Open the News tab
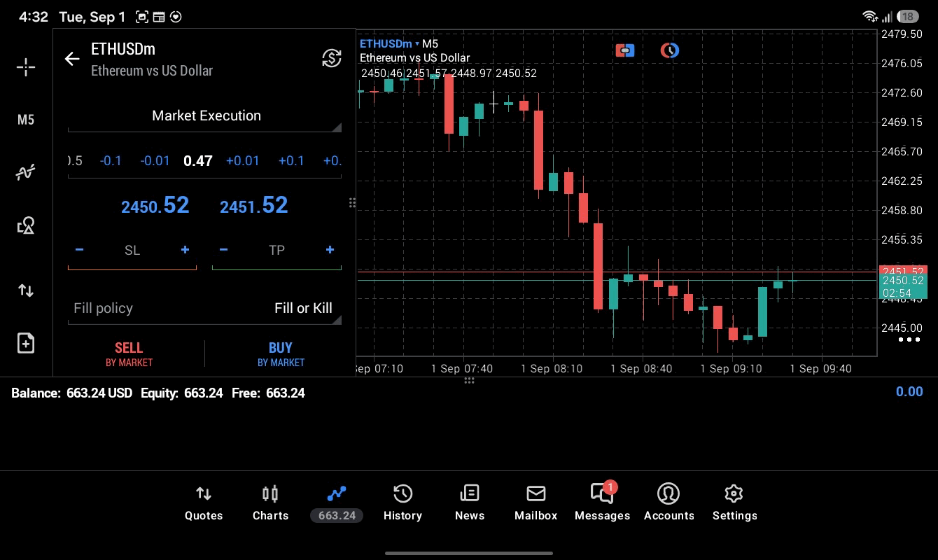 (469, 504)
